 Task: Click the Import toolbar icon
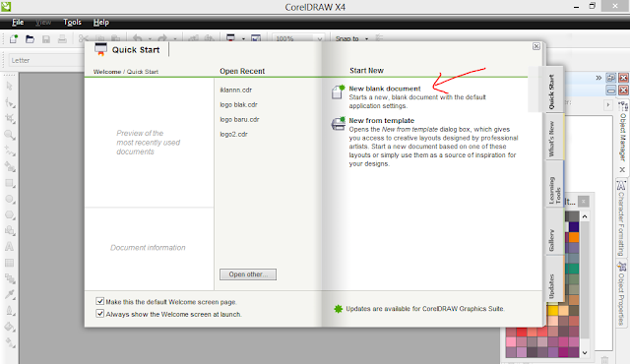coord(193,38)
